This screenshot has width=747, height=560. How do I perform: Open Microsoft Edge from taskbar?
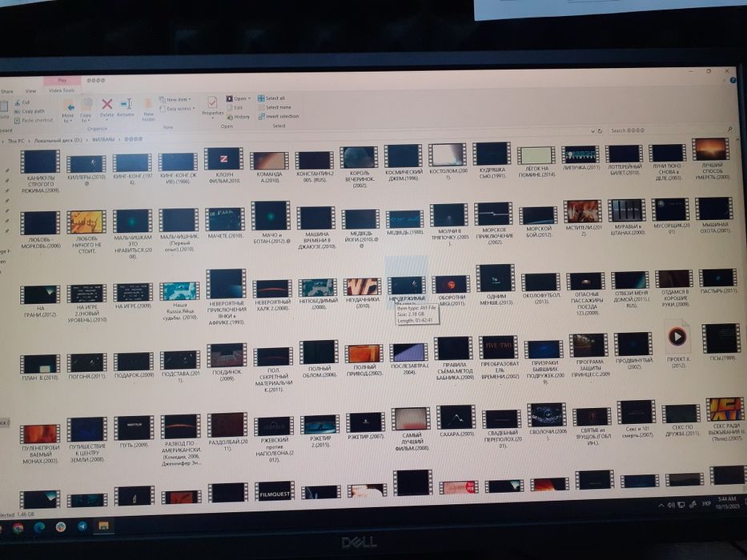[39, 528]
